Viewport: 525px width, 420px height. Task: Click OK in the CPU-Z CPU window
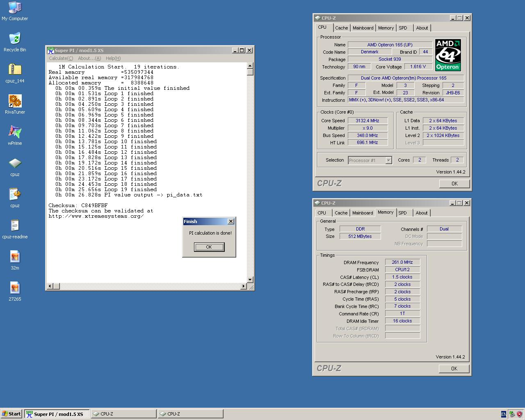pos(454,184)
